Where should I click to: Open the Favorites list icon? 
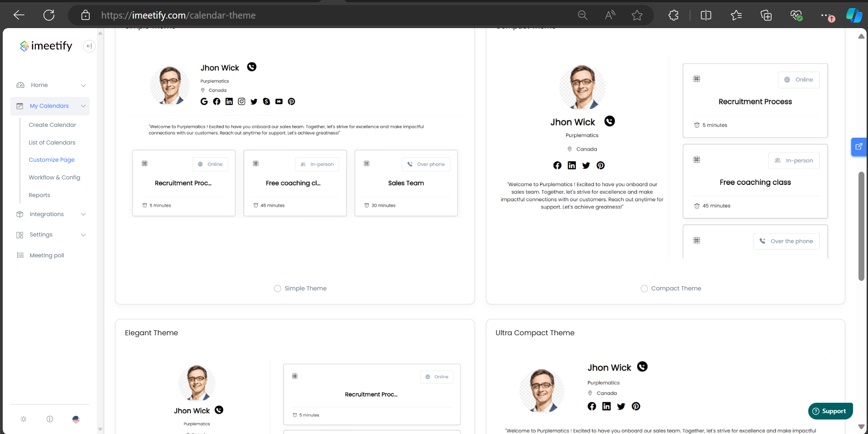click(x=736, y=15)
